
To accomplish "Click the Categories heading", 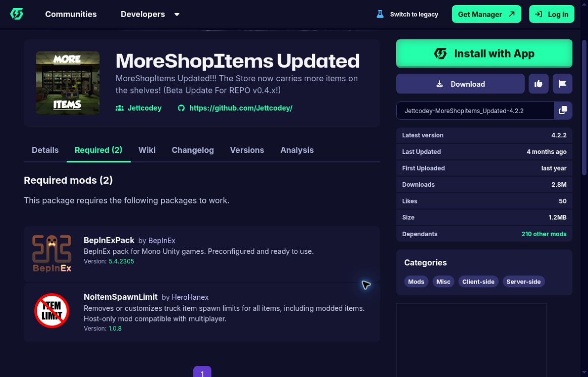I will [425, 262].
